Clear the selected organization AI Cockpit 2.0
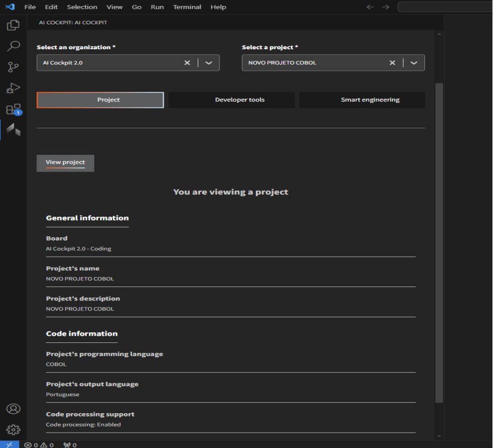 pos(187,63)
